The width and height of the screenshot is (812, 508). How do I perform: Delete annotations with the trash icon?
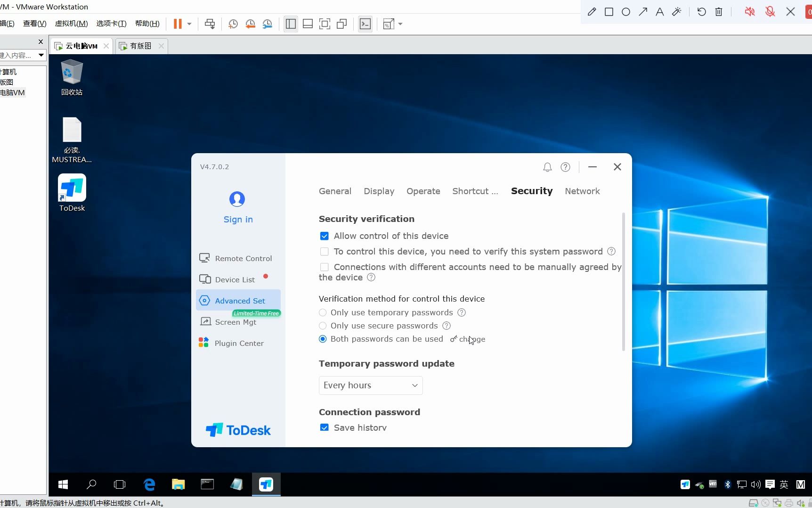click(719, 12)
